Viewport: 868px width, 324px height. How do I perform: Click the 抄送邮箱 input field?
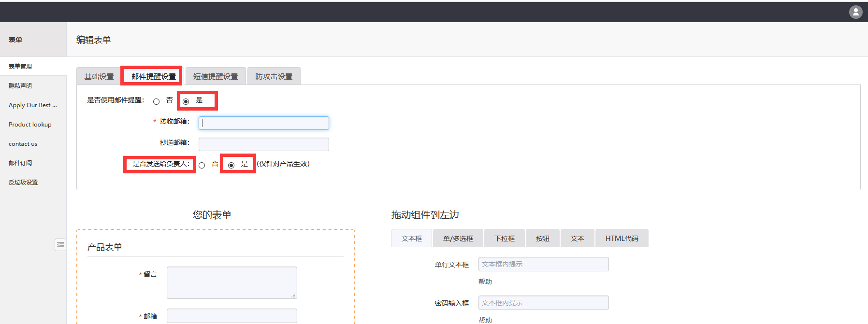tap(264, 144)
